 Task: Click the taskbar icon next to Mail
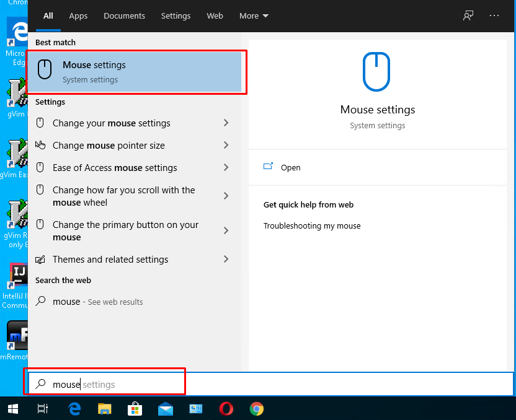coord(196,409)
